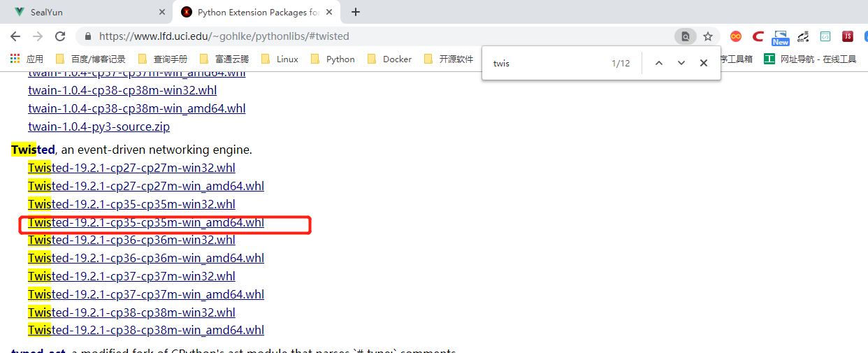Switch to the SealYun tab
Image resolution: width=868 pixels, height=353 pixels.
[x=87, y=12]
